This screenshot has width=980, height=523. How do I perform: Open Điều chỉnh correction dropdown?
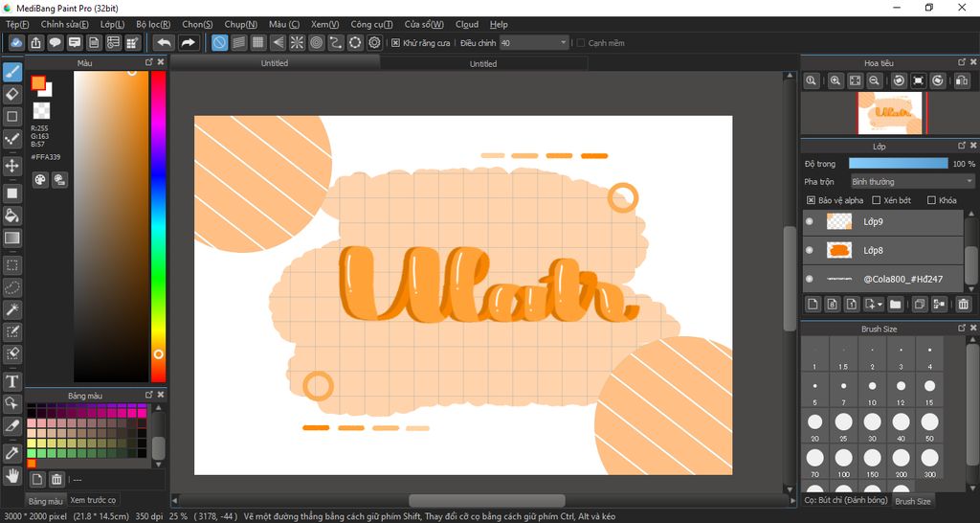point(534,42)
